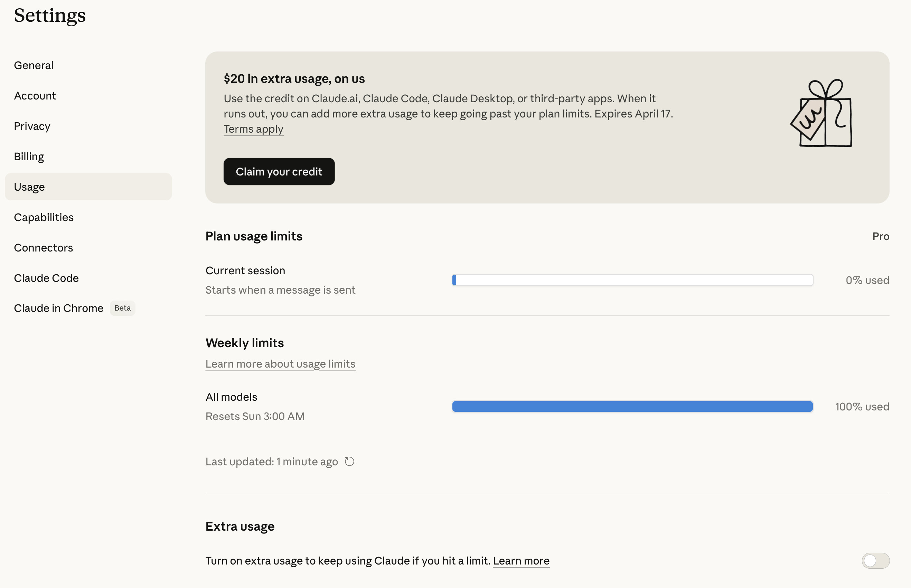Image resolution: width=911 pixels, height=588 pixels.
Task: Open Claude in Chrome settings
Action: point(58,308)
